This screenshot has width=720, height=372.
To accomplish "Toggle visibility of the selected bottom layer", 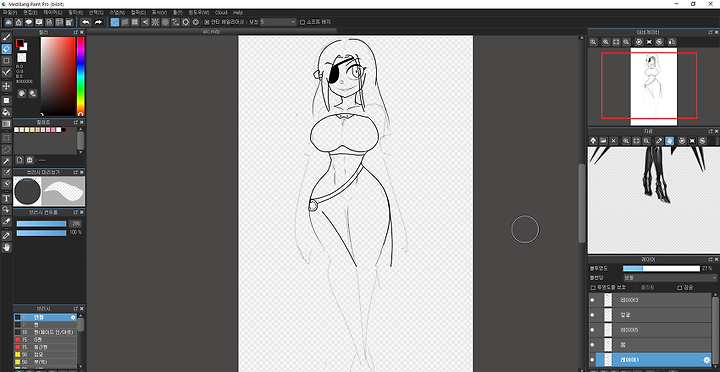I will pyautogui.click(x=592, y=360).
